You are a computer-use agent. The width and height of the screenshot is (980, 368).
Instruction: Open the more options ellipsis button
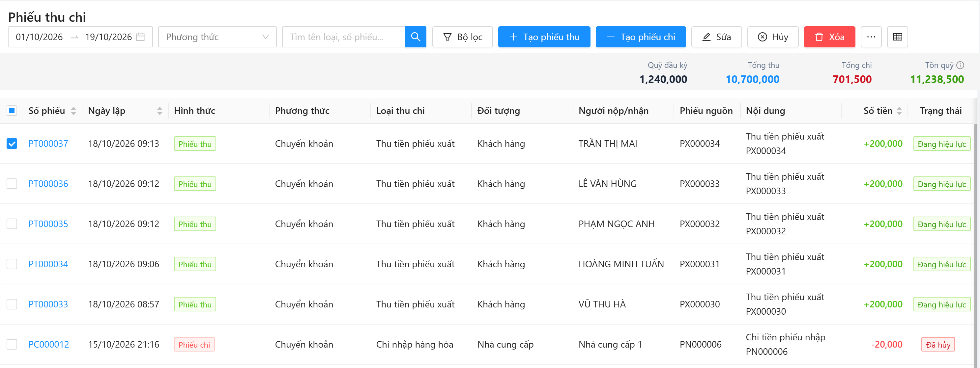[x=871, y=37]
